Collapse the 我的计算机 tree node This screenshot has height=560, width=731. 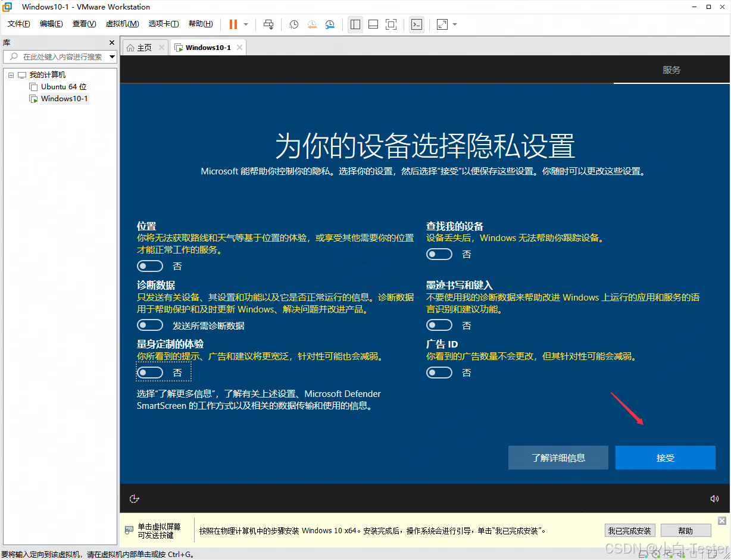(x=10, y=75)
